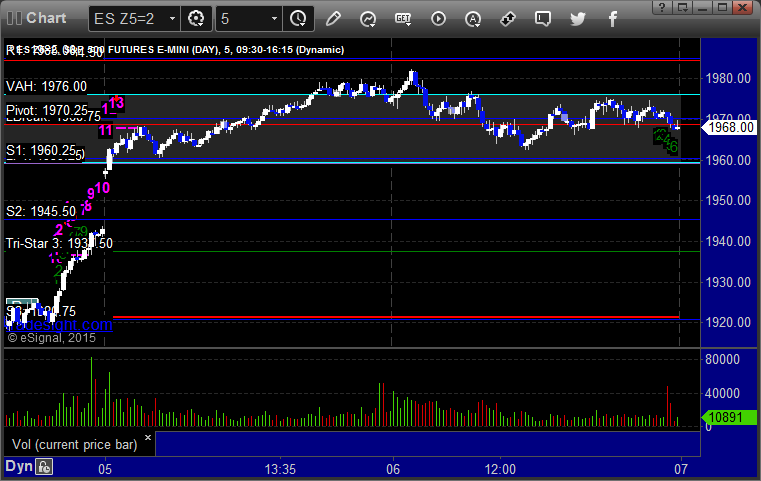Click the time template clock icon

(298, 18)
